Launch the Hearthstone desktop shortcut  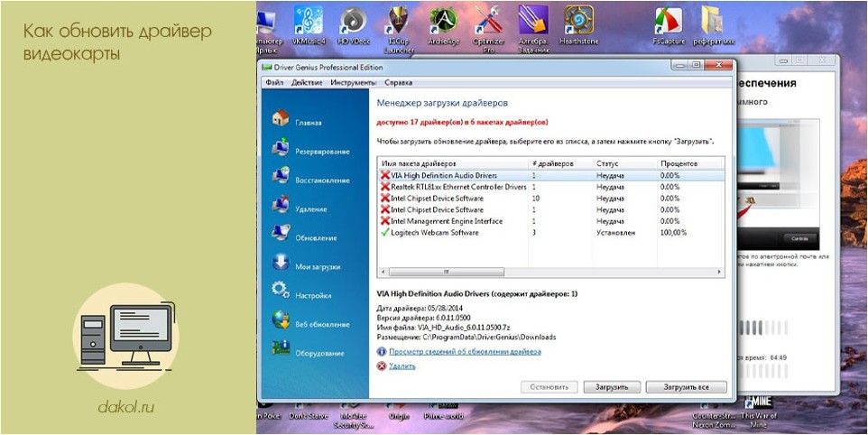click(578, 26)
